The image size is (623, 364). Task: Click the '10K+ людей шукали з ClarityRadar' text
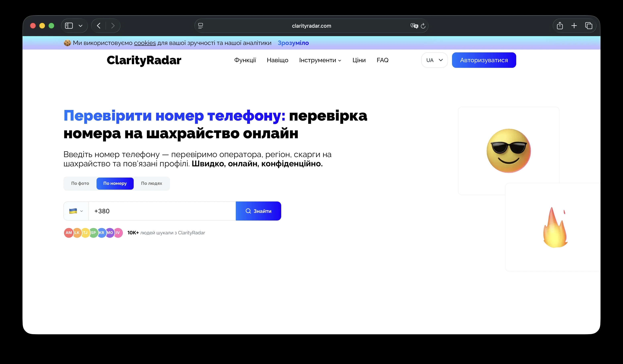(x=166, y=233)
